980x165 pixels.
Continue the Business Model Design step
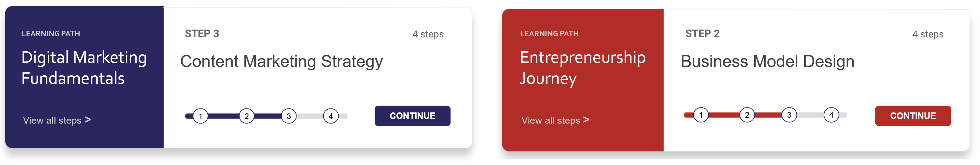[x=913, y=116]
